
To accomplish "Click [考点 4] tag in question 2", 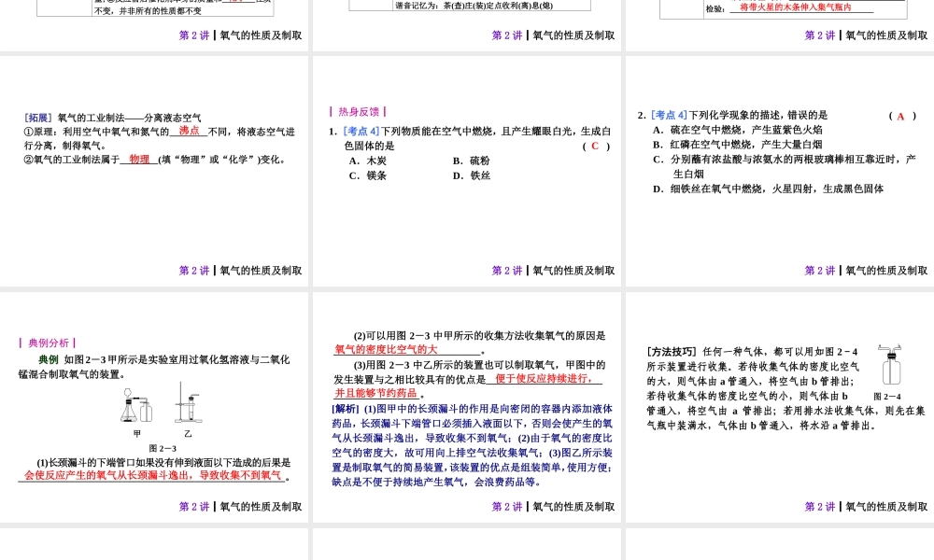I will click(669, 115).
